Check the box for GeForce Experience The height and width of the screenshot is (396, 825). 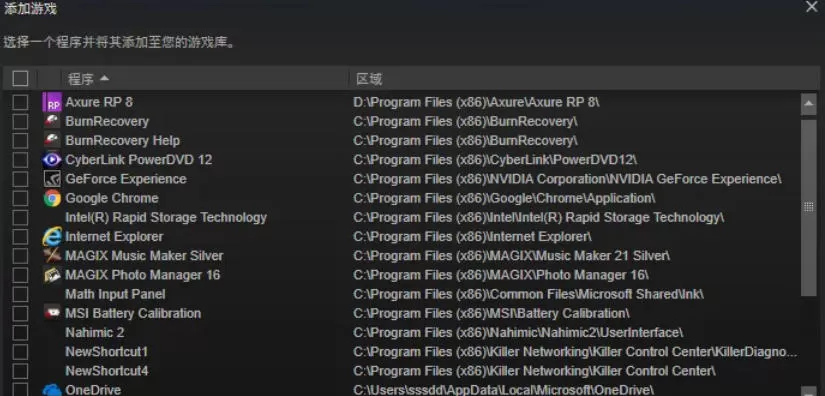[x=20, y=179]
